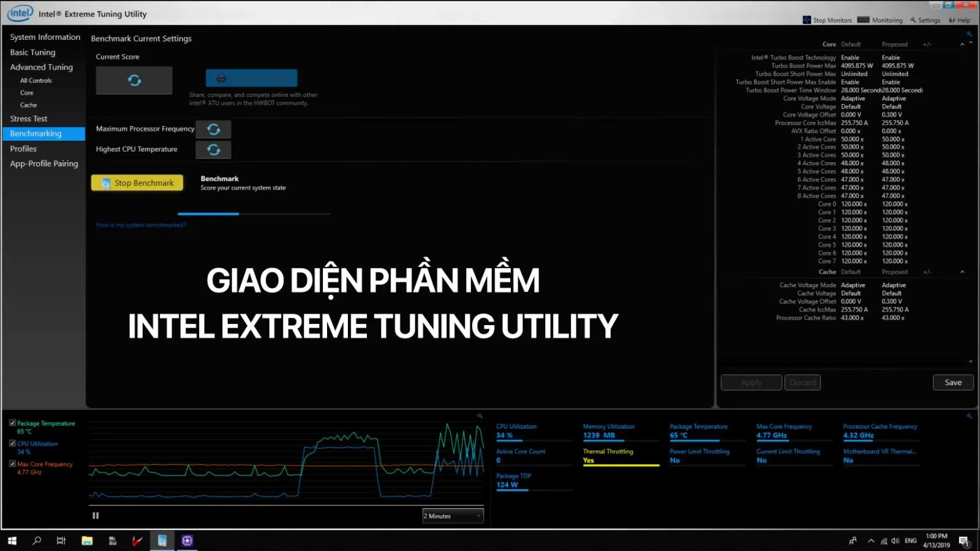The height and width of the screenshot is (551, 980).
Task: Uncheck Max Core Frequency graph checkbox
Action: click(12, 464)
